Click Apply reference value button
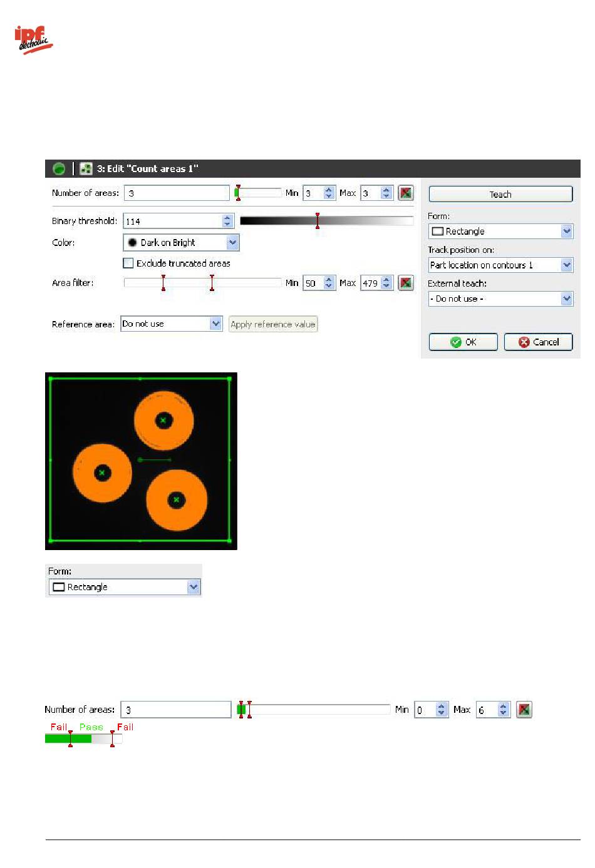 pos(273,324)
